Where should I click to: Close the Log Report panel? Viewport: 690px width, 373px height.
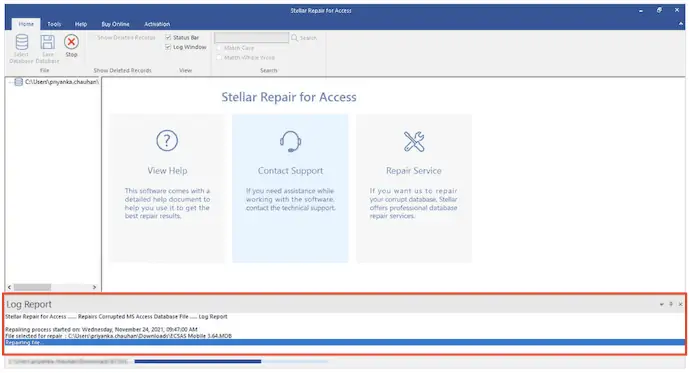pos(680,304)
